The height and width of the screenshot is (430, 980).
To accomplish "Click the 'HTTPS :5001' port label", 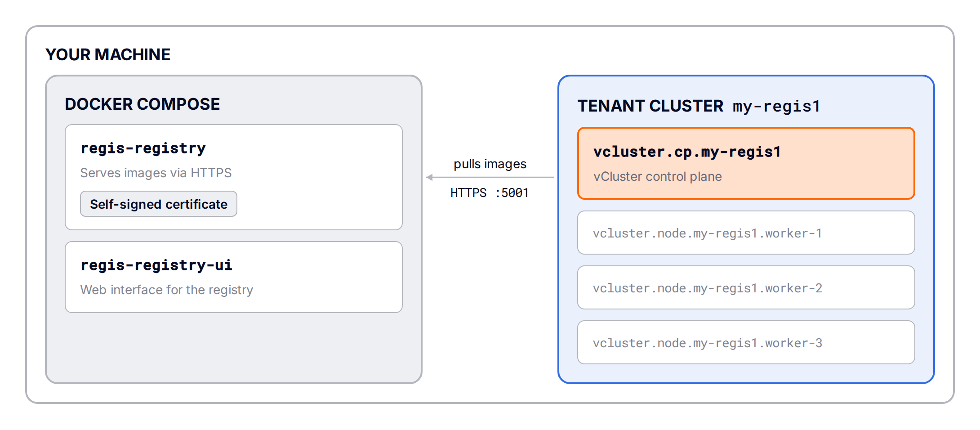I will point(490,193).
